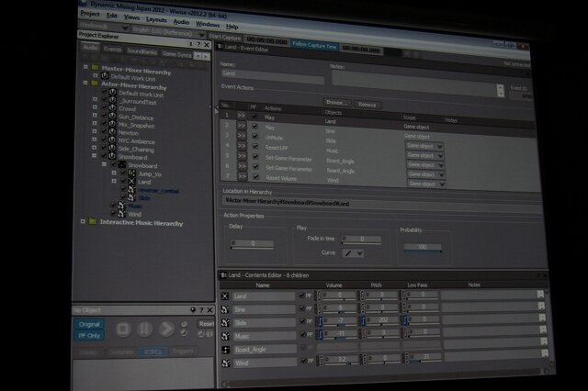Screen dimensions: 588x391
Task: Pause playback in the Transport Control
Action: (144, 329)
